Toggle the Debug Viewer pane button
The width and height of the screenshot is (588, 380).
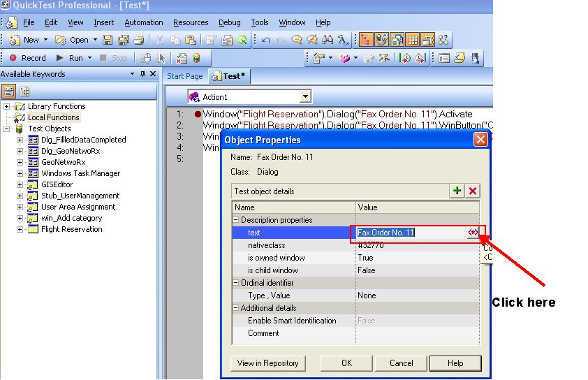click(x=428, y=40)
